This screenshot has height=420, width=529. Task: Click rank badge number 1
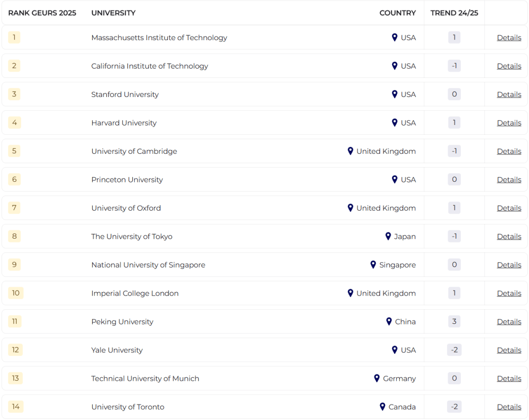tap(14, 37)
